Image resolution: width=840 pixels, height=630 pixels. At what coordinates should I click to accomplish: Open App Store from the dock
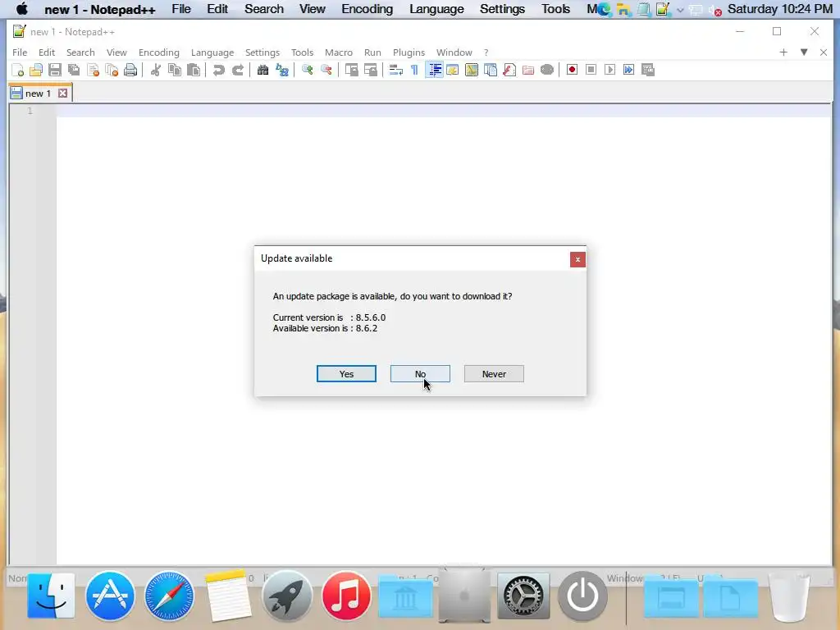pos(111,596)
